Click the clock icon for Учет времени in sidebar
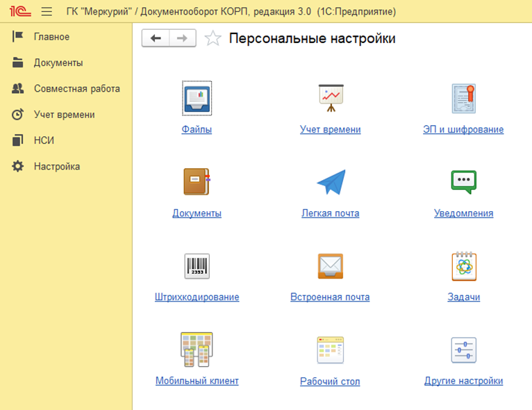Screen dimensions: 532x410 coord(17,115)
